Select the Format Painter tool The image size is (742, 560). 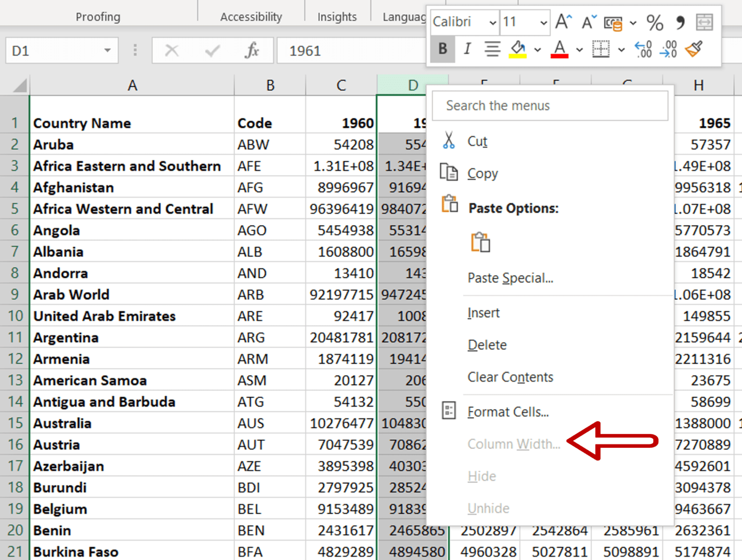tap(693, 50)
